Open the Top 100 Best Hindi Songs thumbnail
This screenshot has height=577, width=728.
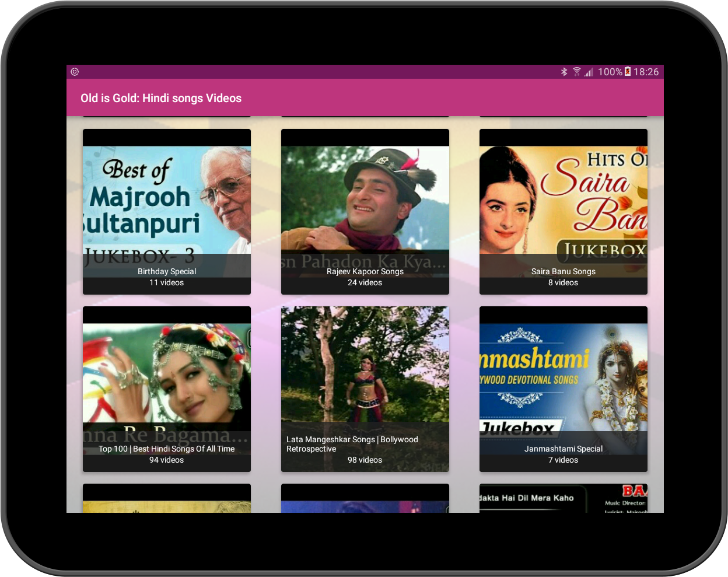[167, 389]
